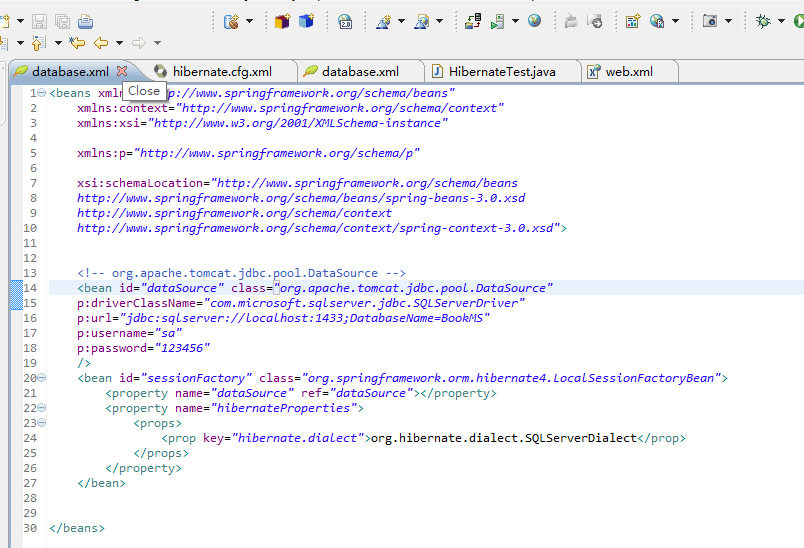Click the blue annotation marker at line 14
Screen dimensions: 804x548
(x=16, y=295)
